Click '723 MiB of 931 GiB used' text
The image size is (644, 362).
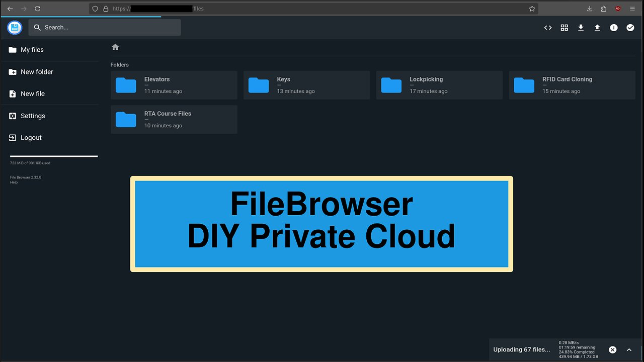pos(30,163)
